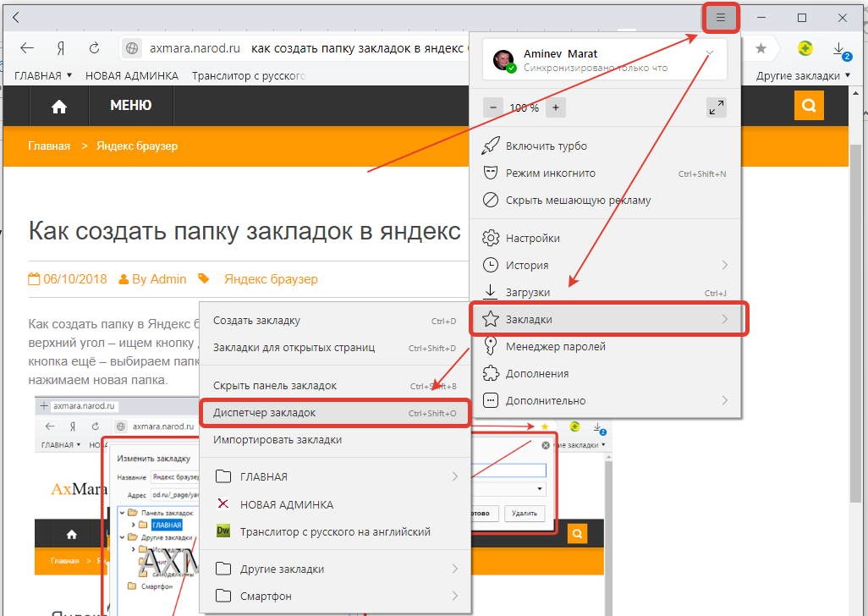This screenshot has width=868, height=616.
Task: Open Диспетчер закладок
Action: [x=334, y=413]
